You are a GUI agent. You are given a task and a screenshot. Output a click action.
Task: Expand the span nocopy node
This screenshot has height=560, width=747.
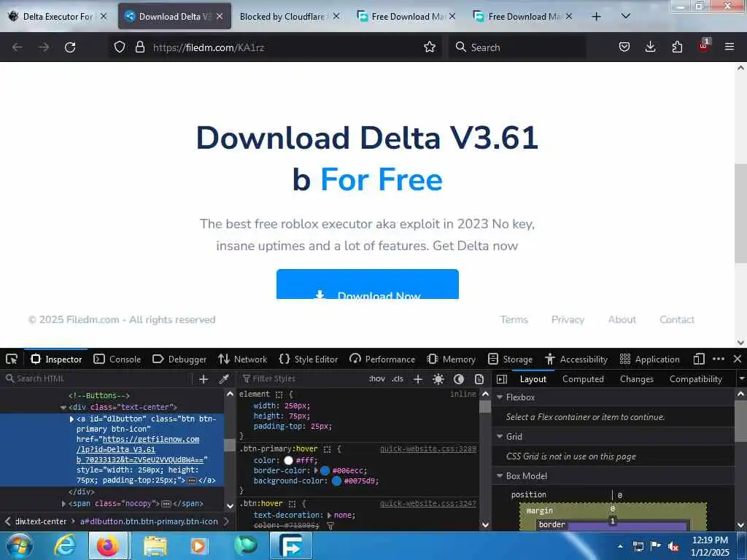tap(63, 503)
